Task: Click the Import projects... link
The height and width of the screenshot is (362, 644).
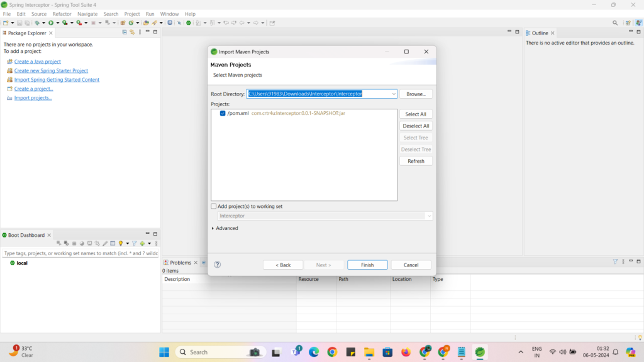Action: [x=33, y=97]
